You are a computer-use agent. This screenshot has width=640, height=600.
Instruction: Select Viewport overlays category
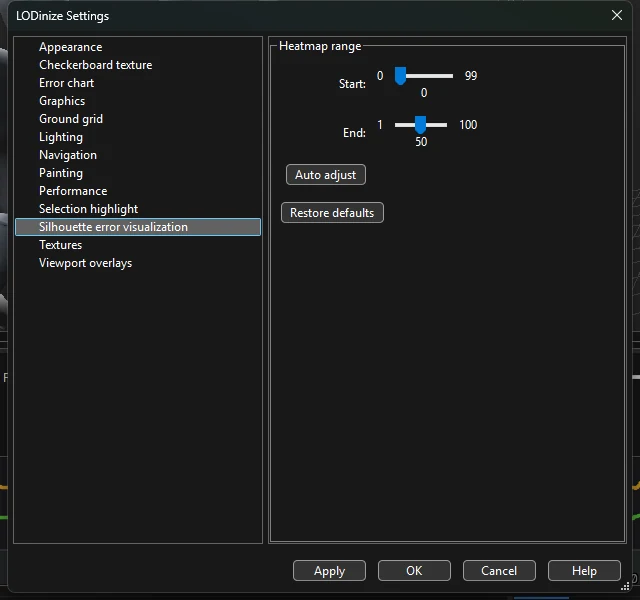[138, 263]
